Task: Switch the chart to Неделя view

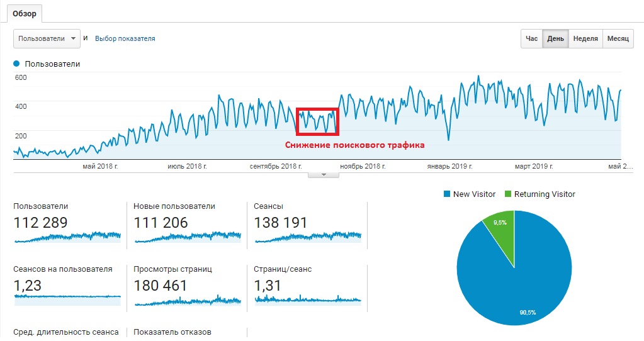Action: pos(585,38)
